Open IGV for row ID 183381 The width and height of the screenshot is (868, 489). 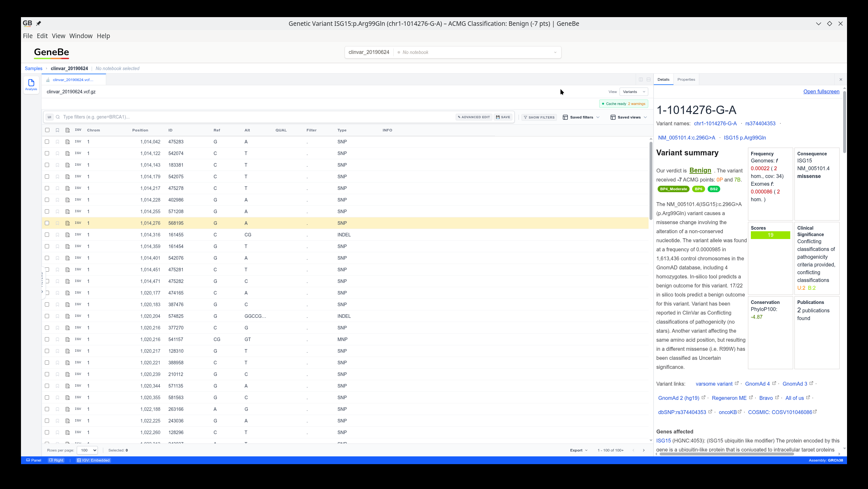click(x=78, y=165)
